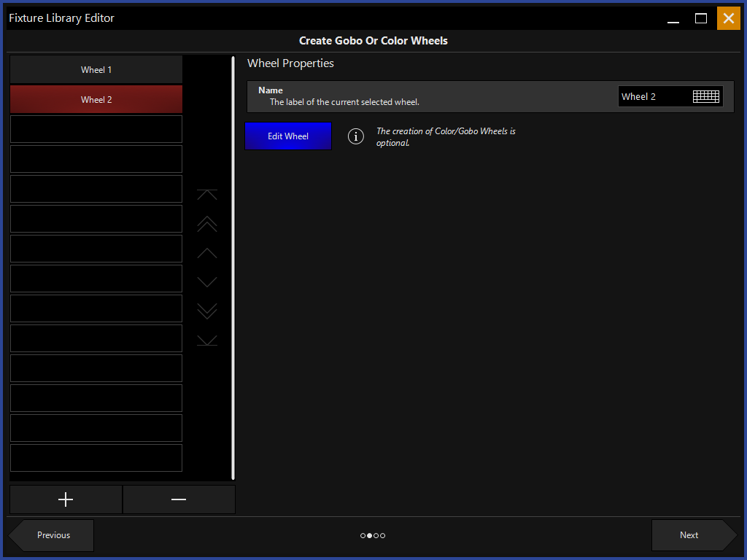Remove selected wheel with minus button
The height and width of the screenshot is (560, 747).
[x=179, y=499]
